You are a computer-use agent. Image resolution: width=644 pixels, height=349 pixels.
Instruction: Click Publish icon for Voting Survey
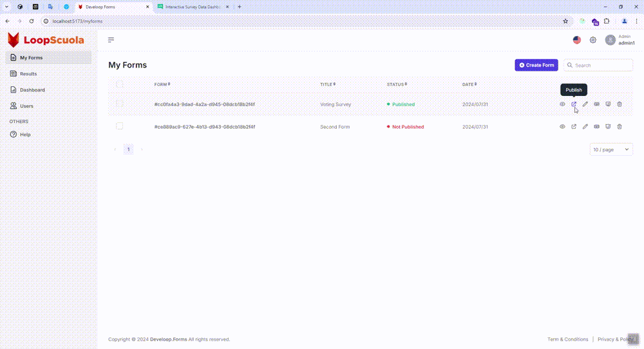pyautogui.click(x=574, y=104)
